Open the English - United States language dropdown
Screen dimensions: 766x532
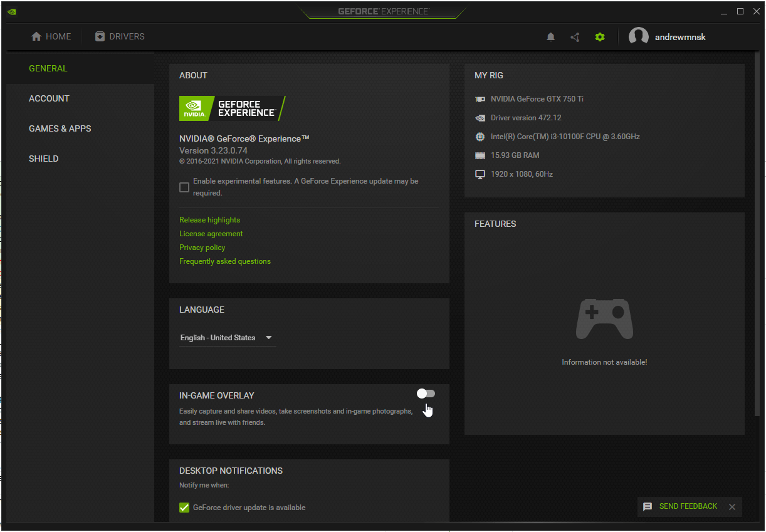tap(227, 338)
